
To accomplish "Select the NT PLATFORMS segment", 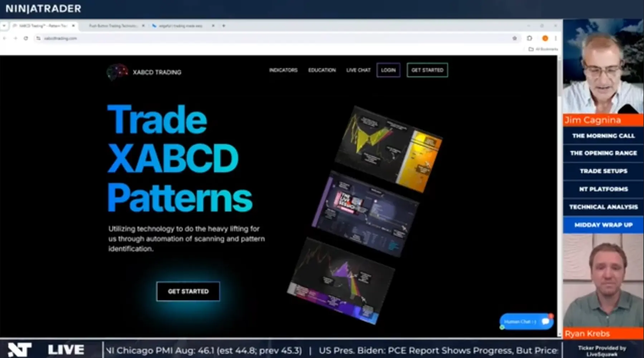I will pyautogui.click(x=603, y=189).
